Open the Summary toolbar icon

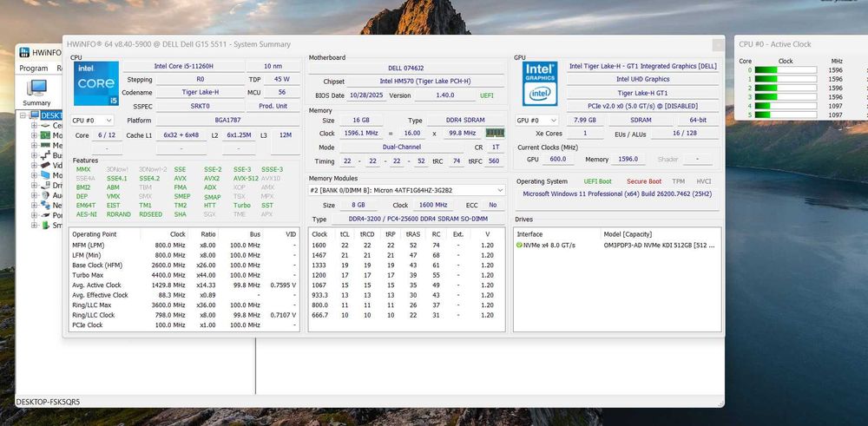[x=37, y=92]
